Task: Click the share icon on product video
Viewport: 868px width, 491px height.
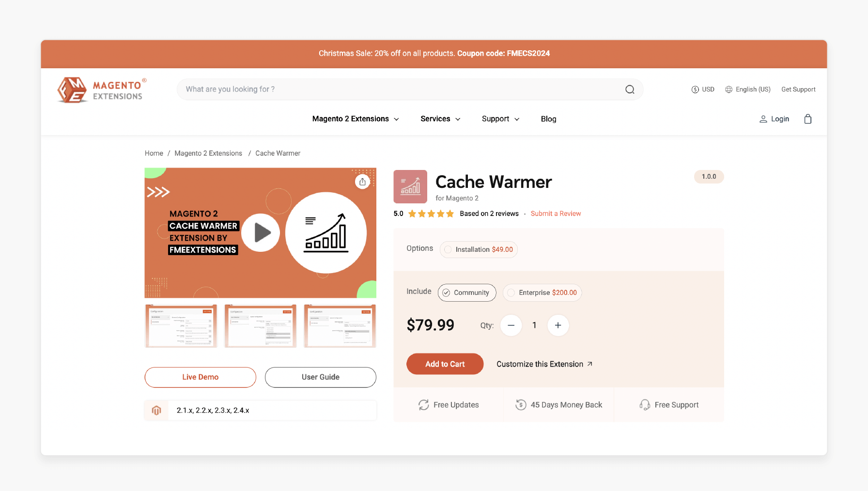Action: pos(363,182)
